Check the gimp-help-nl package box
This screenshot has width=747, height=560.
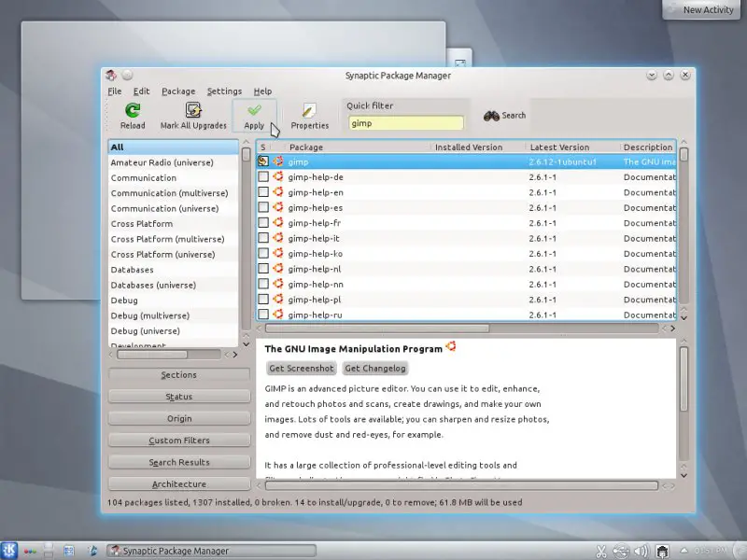click(263, 268)
